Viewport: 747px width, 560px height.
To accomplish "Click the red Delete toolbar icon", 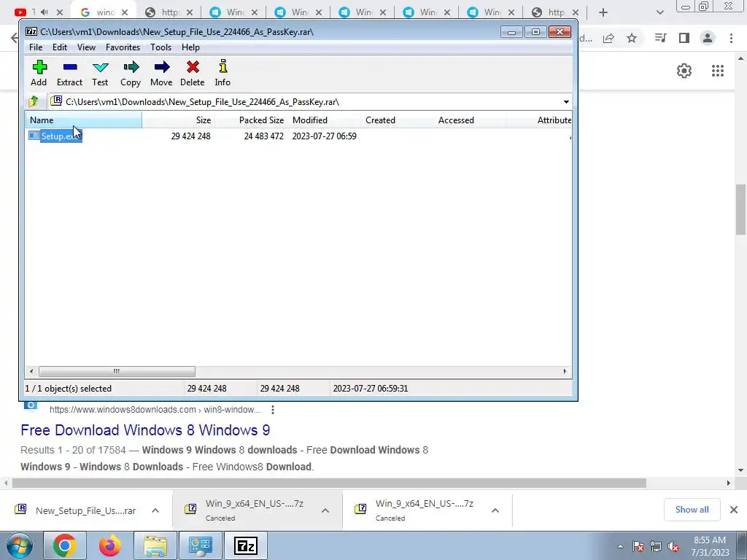I will coord(193,73).
